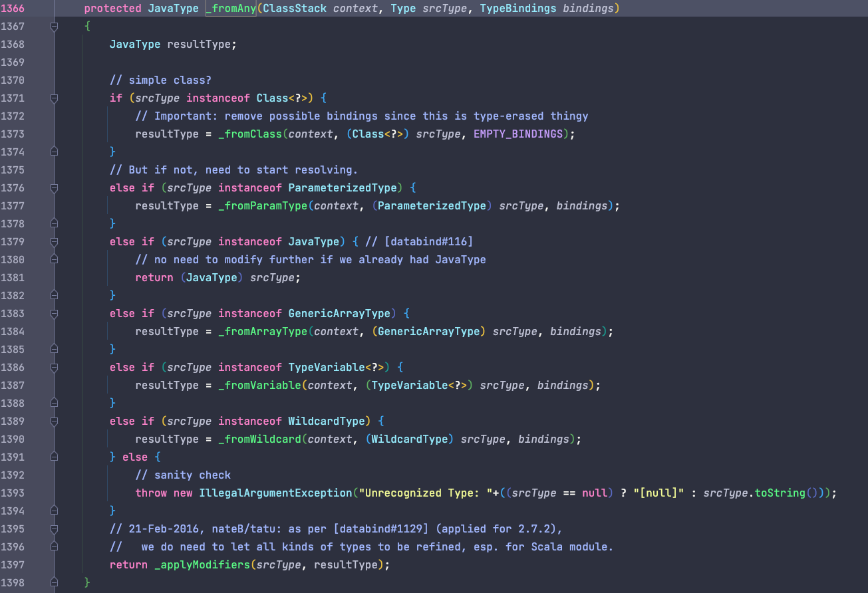Collapse the Class instanceof if block fold
The width and height of the screenshot is (868, 593).
(55, 98)
